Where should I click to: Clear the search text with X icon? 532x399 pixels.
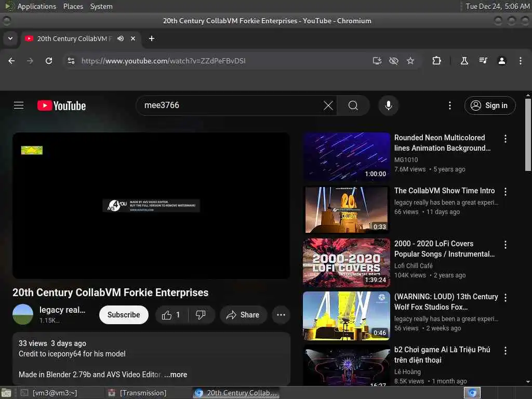[x=328, y=105]
